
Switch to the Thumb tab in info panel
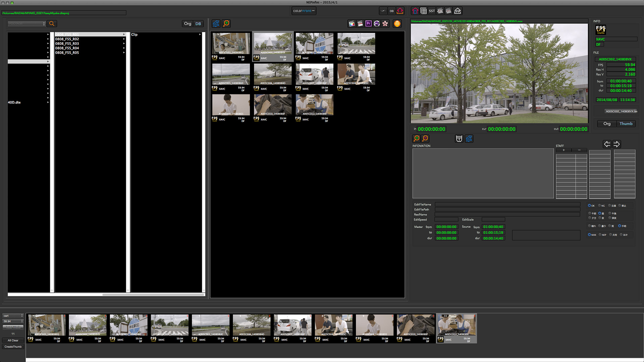pyautogui.click(x=626, y=124)
